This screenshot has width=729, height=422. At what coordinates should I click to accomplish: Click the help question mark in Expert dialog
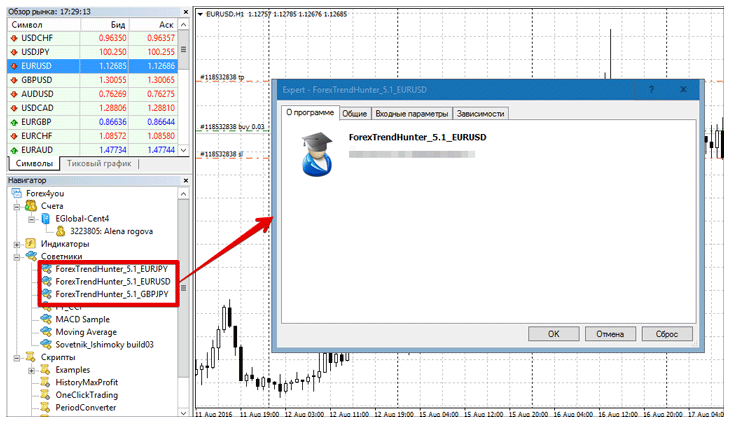click(x=638, y=89)
